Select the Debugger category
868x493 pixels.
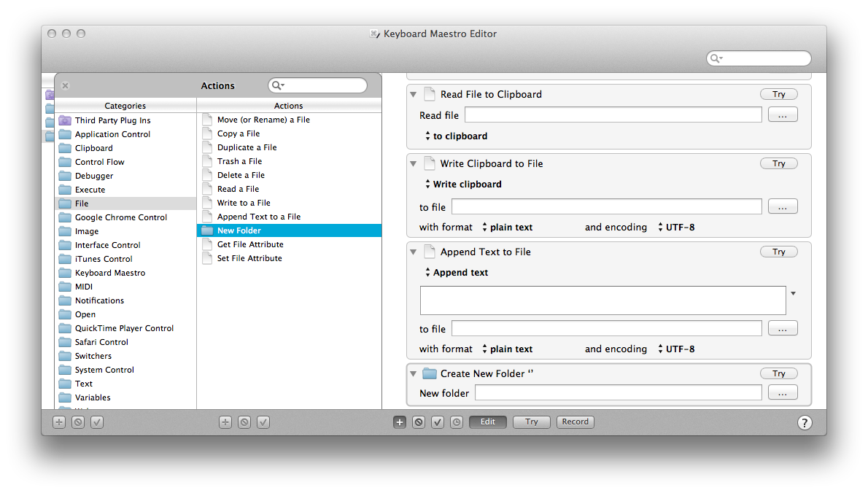pos(125,176)
